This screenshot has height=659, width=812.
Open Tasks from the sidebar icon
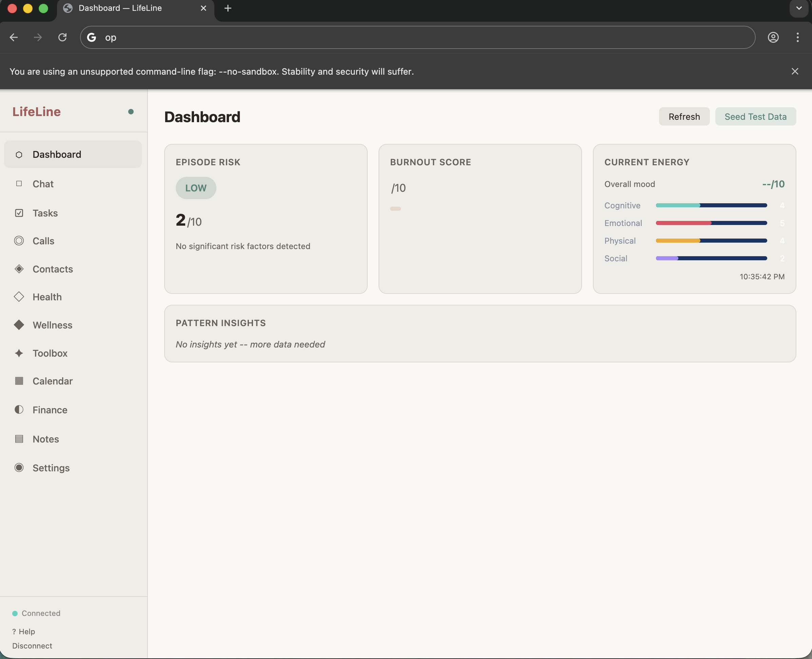pyautogui.click(x=19, y=213)
